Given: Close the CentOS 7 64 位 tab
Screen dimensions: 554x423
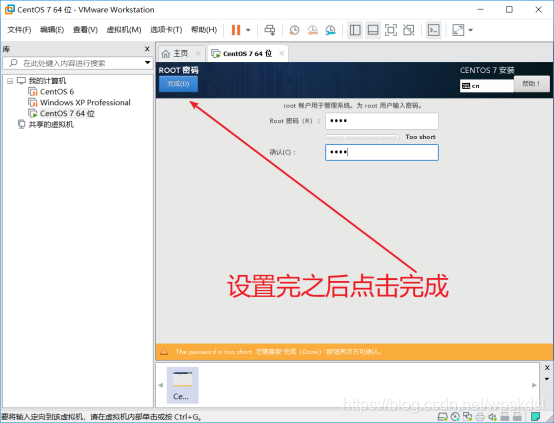Looking at the screenshot, I should pos(282,53).
